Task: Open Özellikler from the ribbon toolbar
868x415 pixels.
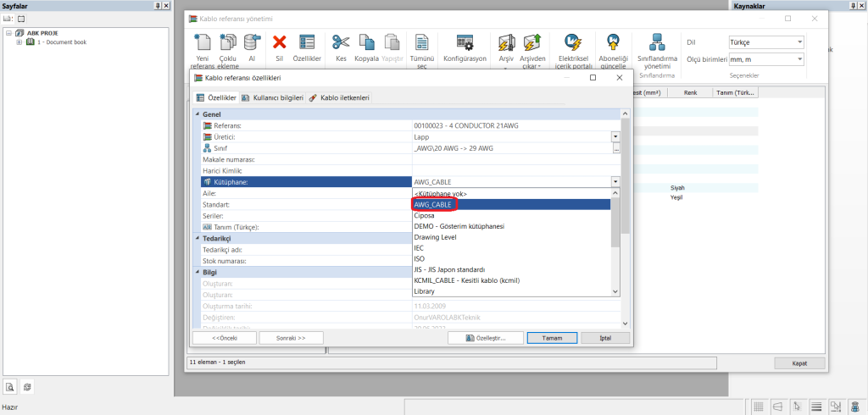Action: click(306, 42)
